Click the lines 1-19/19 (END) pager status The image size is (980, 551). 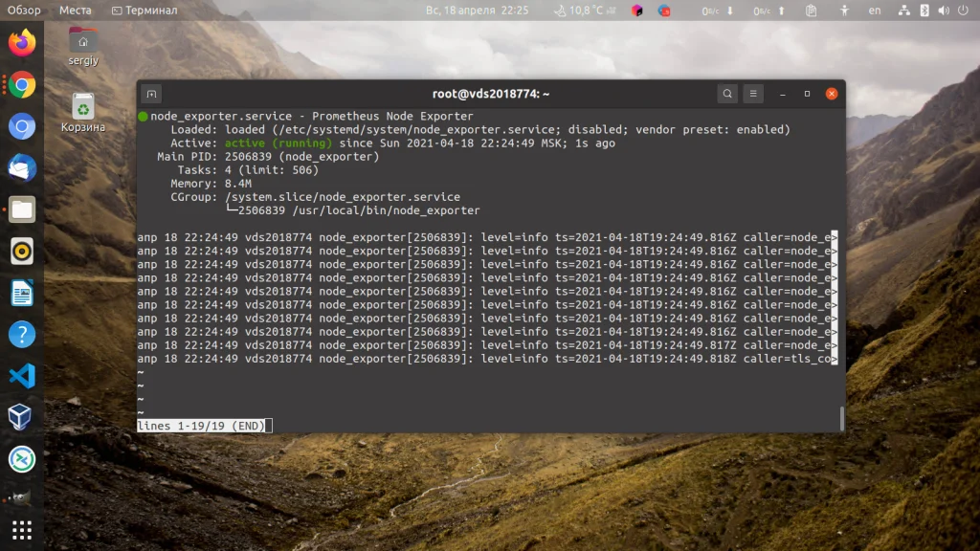pos(201,426)
